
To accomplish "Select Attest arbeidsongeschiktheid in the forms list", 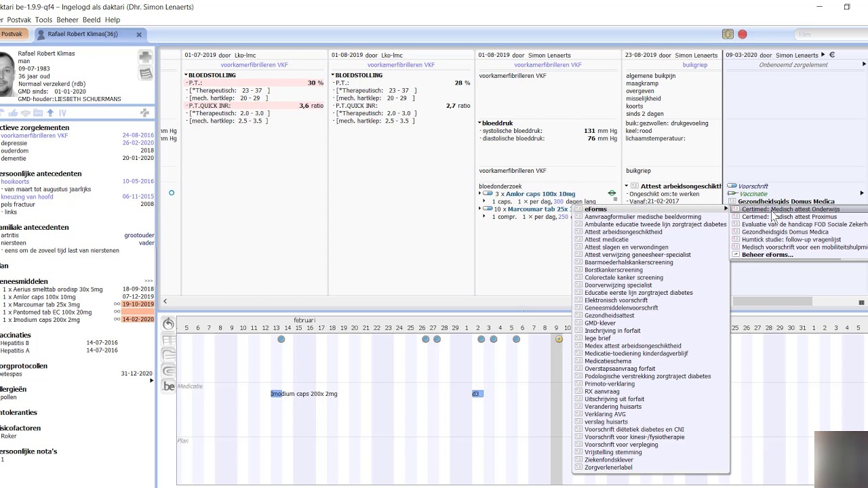I will (x=623, y=232).
